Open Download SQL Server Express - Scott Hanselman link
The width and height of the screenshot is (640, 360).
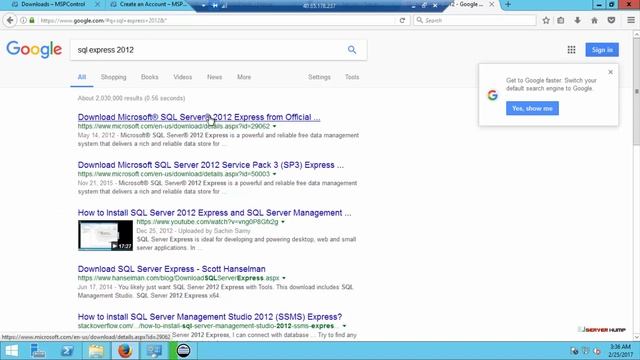point(171,269)
